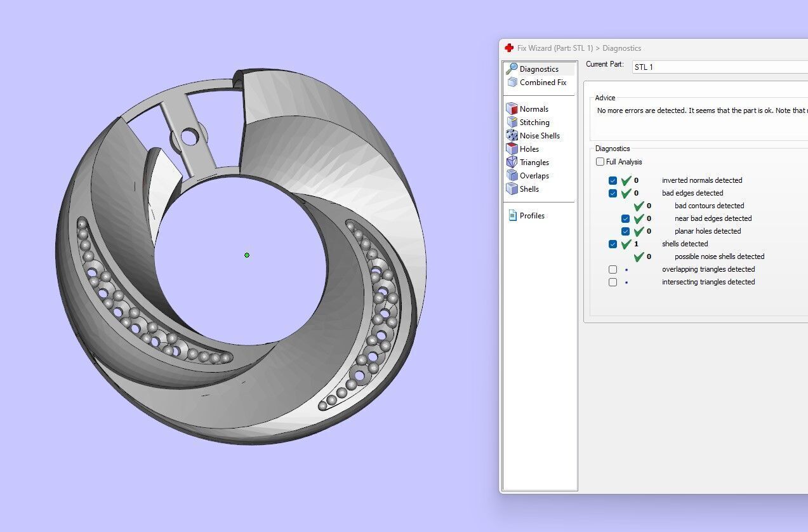Click the 'Holes' label in sidebar

coord(529,149)
